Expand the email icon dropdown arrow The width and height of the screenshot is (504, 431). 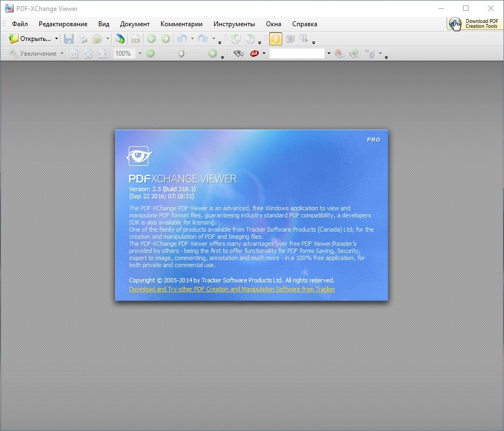(108, 39)
